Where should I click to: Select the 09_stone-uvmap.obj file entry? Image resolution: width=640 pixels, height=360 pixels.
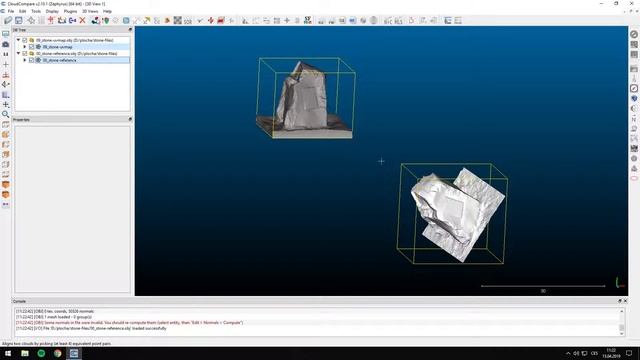(x=75, y=40)
